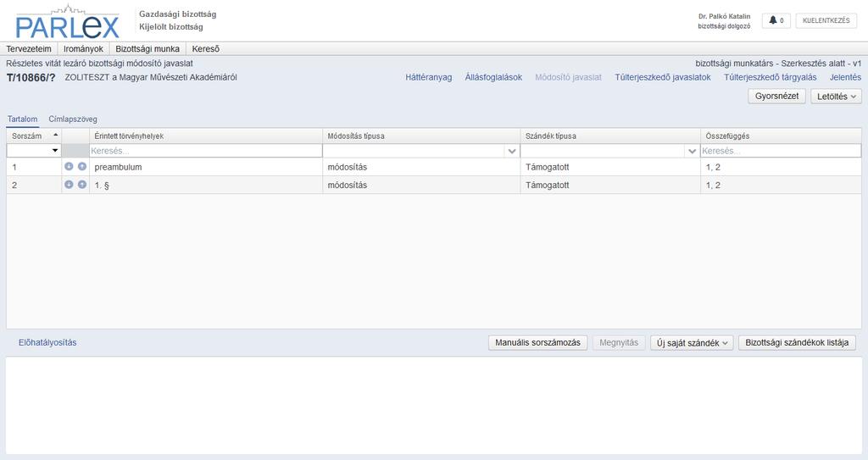This screenshot has height=460, width=868.
Task: Open the Módosítás típusa filter dropdown
Action: 512,151
